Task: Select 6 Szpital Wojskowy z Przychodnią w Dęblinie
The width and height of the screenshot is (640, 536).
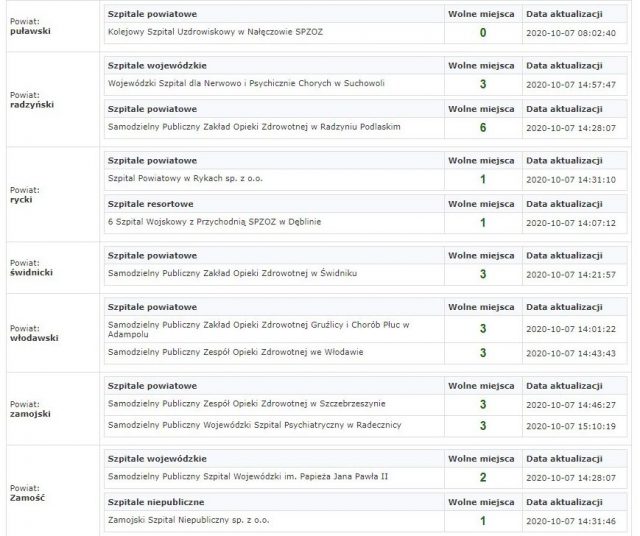Action: (x=215, y=222)
